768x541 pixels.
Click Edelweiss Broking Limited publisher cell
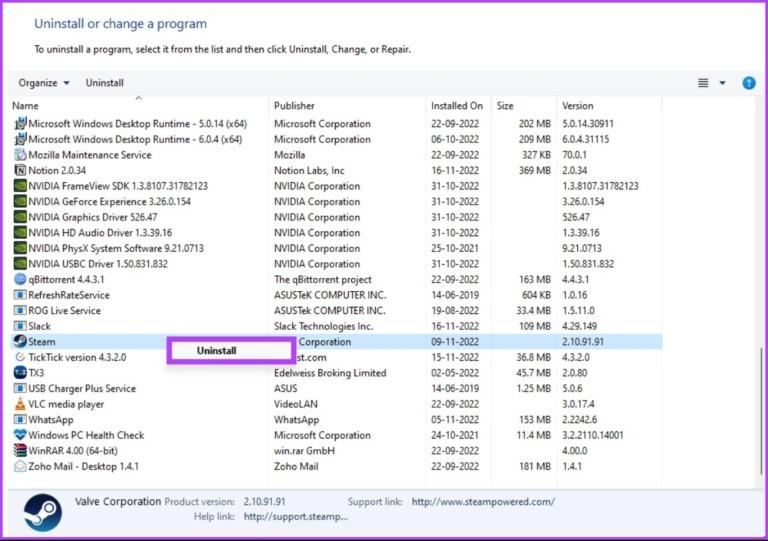coord(330,373)
